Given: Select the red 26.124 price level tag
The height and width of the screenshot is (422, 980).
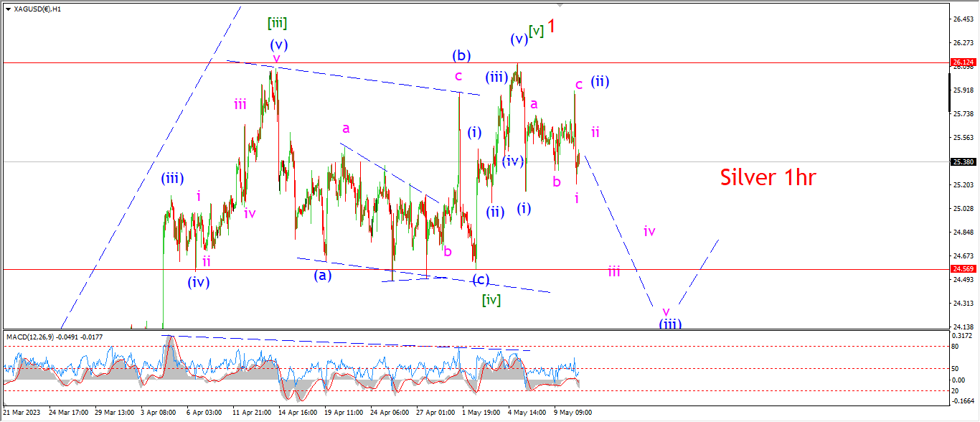Looking at the screenshot, I should [961, 63].
